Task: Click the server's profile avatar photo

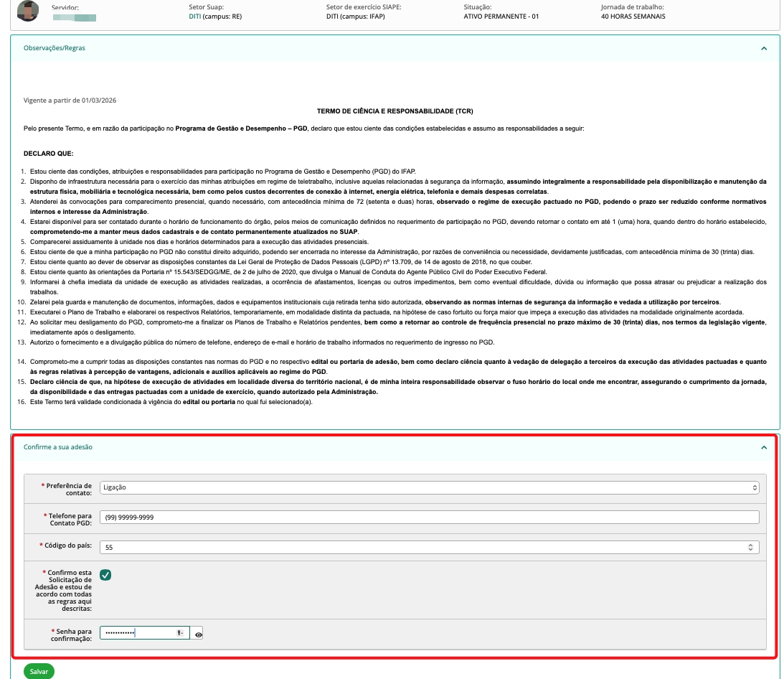Action: (x=28, y=11)
